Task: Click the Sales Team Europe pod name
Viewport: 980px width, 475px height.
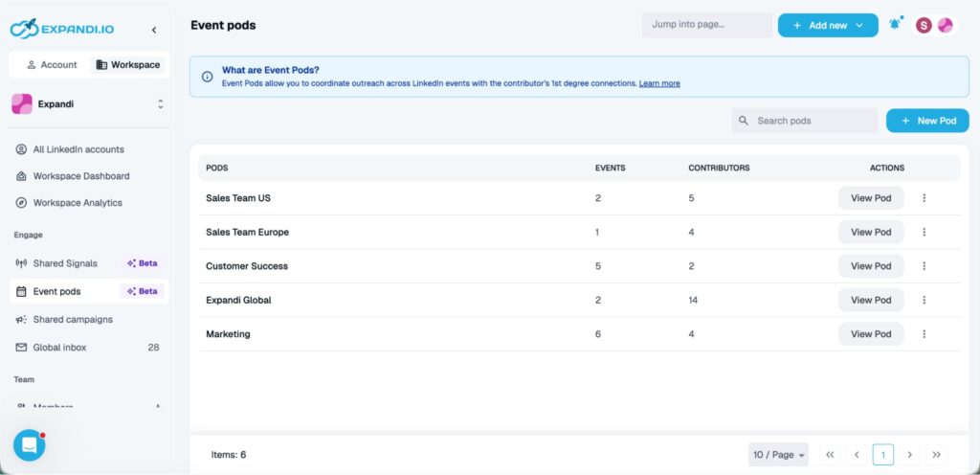Action: click(x=248, y=232)
